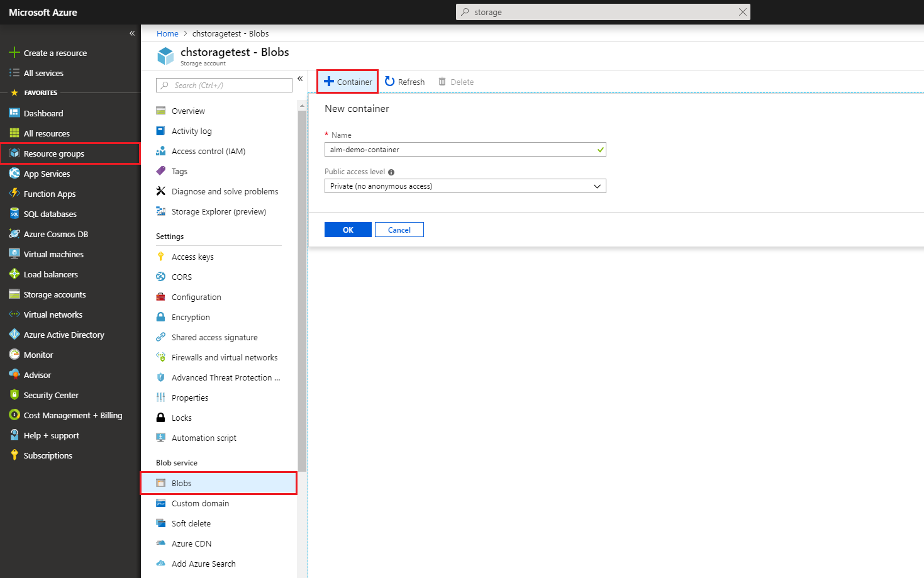The height and width of the screenshot is (578, 924).
Task: Open the Public access level dropdown
Action: 465,186
